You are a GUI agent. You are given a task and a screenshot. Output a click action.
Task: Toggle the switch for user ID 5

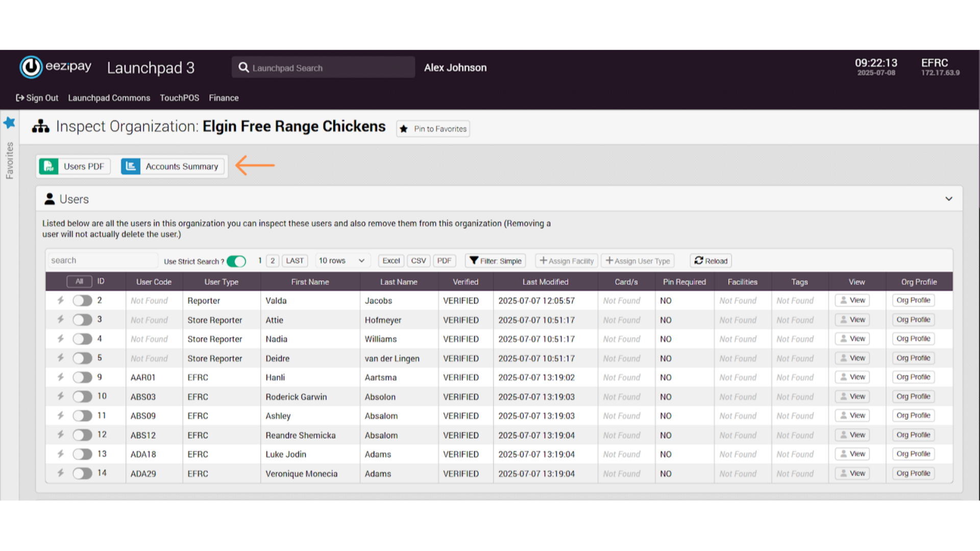82,358
